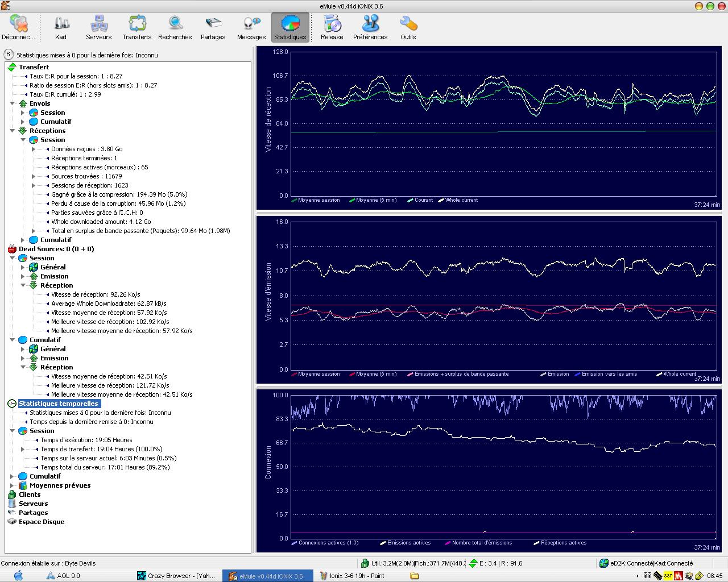The height and width of the screenshot is (582, 728).
Task: Click the up/down transfer status icon
Action: 473,563
